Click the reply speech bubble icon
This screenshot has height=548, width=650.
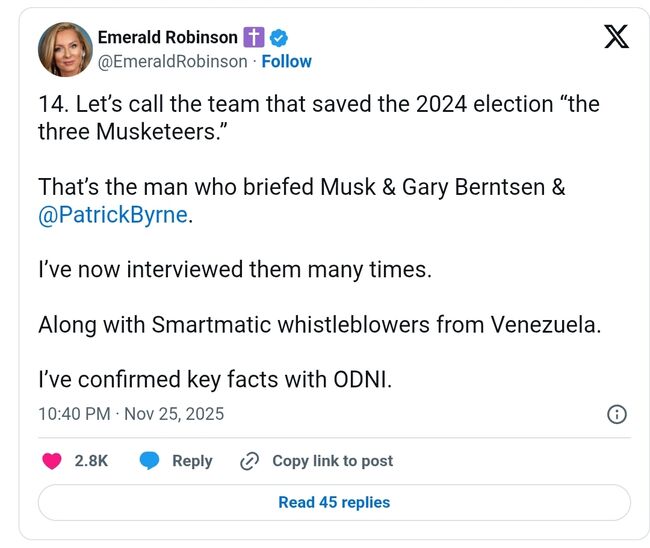150,461
